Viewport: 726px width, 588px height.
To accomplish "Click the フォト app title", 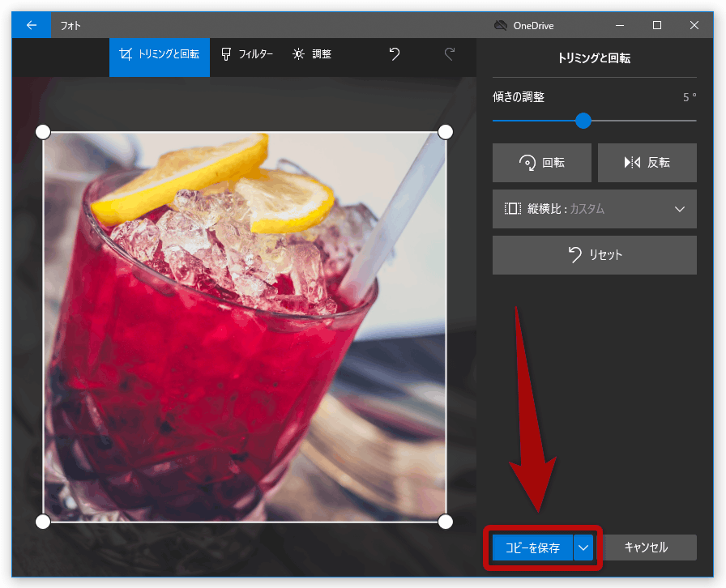I will [x=70, y=25].
